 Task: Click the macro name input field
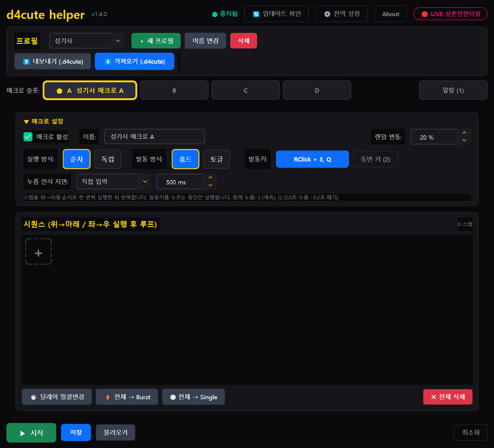pos(155,137)
